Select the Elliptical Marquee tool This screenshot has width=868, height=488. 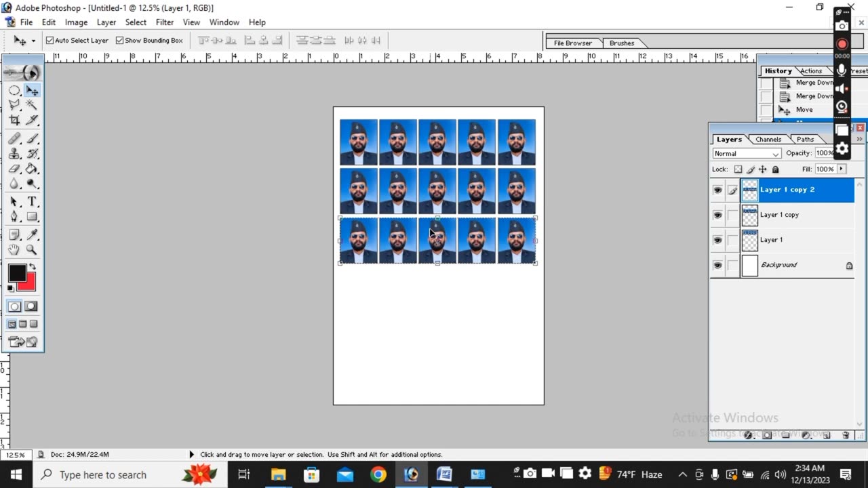(x=14, y=90)
